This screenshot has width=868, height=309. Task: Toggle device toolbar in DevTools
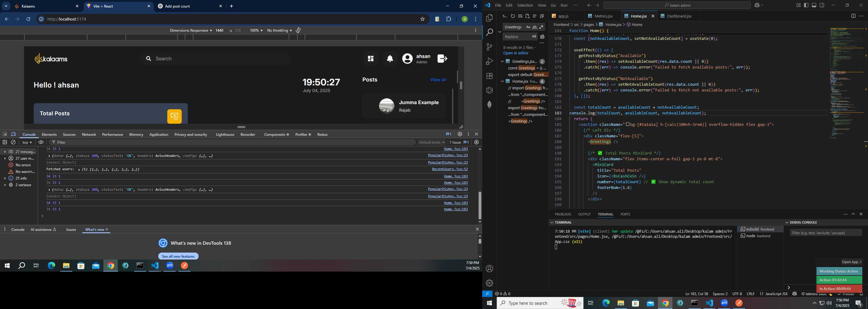point(14,134)
